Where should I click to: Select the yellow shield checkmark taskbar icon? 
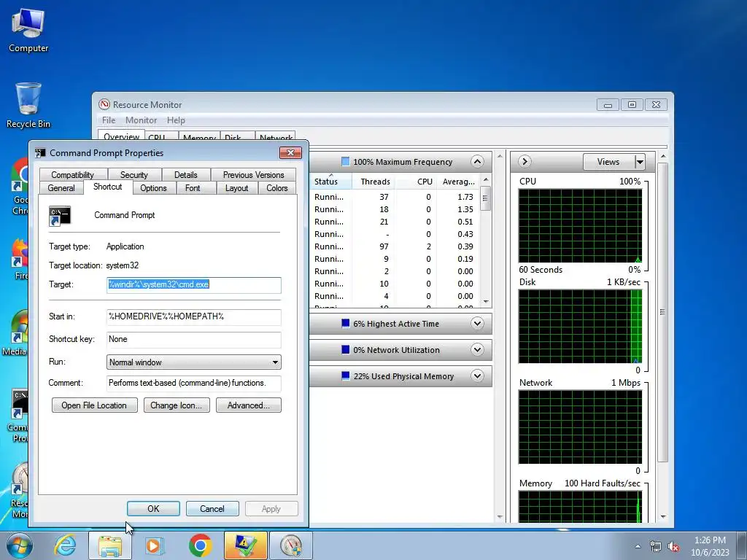(x=245, y=545)
